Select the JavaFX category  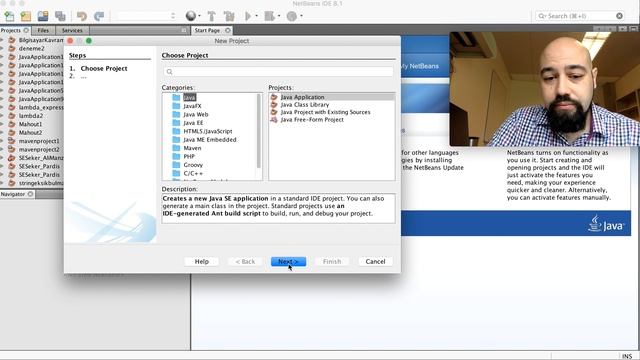click(x=192, y=106)
